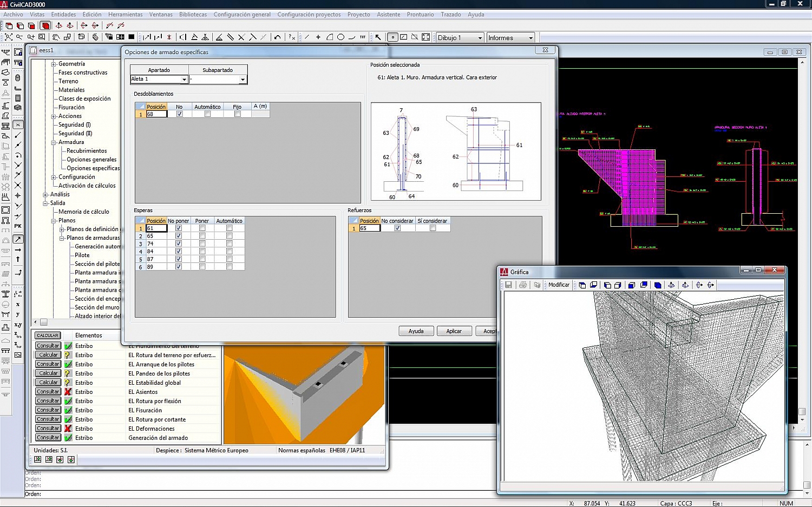This screenshot has width=812, height=507.
Task: Click the solid red shaded view icon
Action: (x=45, y=25)
